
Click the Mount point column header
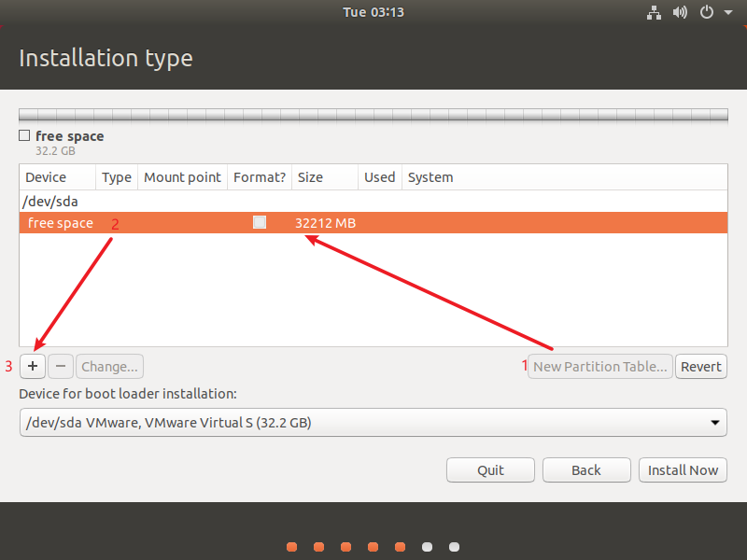182,177
